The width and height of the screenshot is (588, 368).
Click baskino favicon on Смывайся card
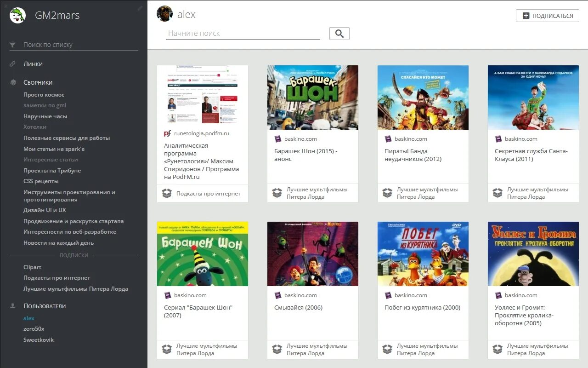point(277,295)
